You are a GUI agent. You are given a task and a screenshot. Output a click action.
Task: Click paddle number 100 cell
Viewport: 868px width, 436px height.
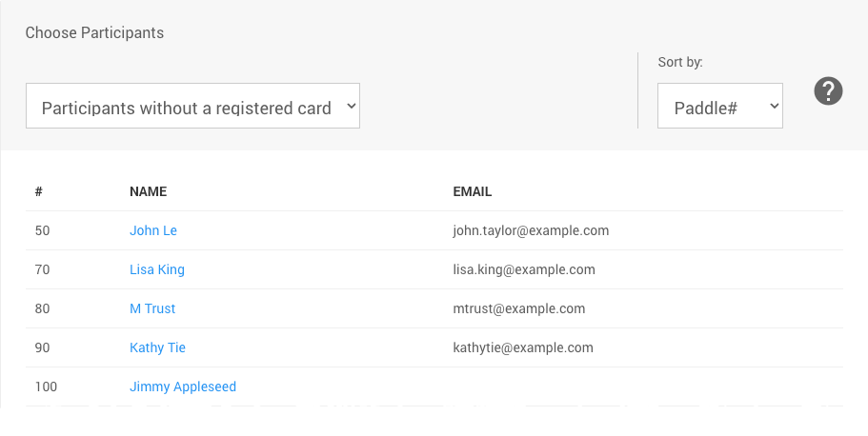46,386
